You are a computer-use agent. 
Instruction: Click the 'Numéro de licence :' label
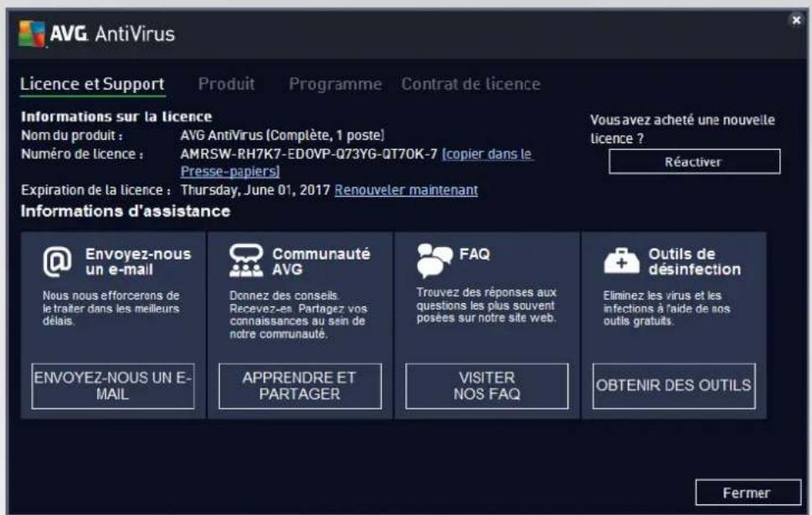(82, 154)
